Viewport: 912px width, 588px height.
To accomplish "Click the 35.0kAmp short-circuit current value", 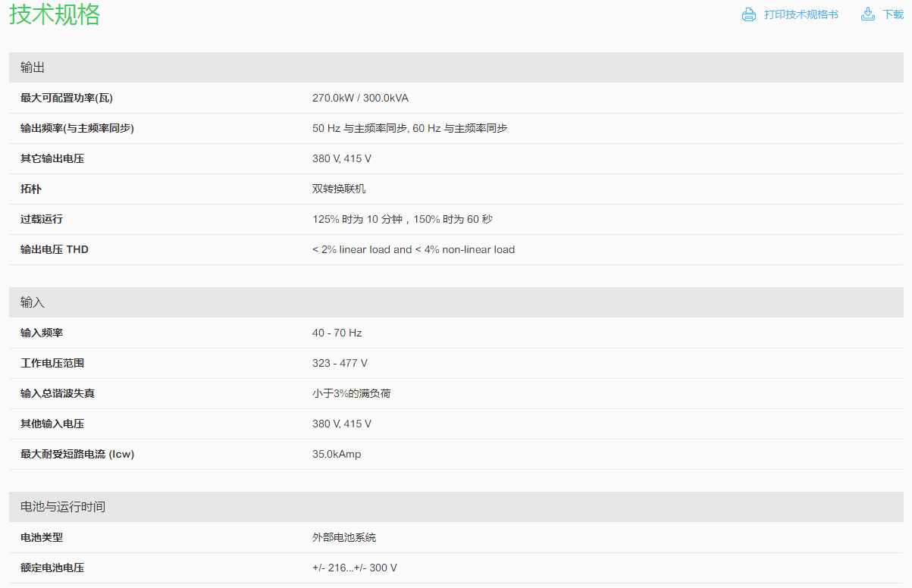I will [x=337, y=454].
